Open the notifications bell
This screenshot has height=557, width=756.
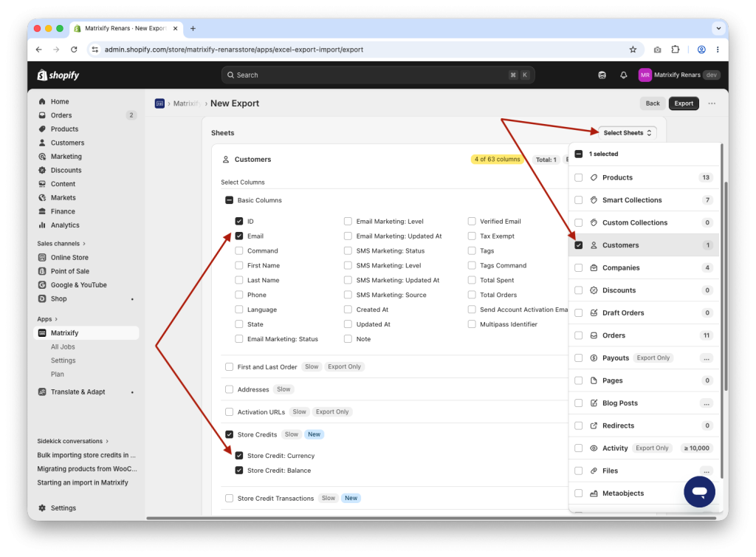(x=623, y=75)
